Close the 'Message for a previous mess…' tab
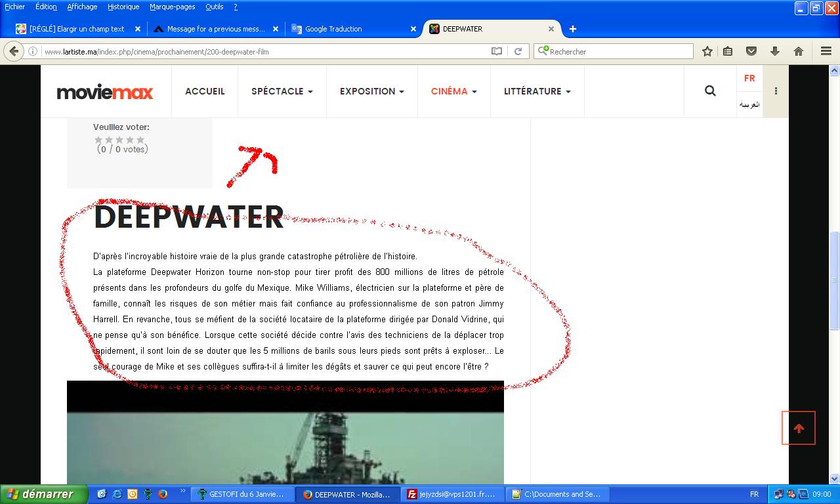Image resolution: width=840 pixels, height=504 pixels. pyautogui.click(x=276, y=29)
